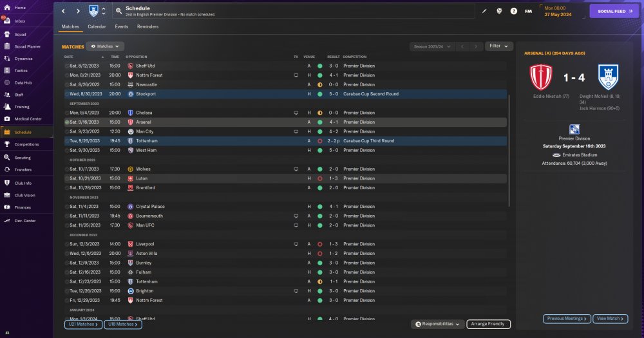This screenshot has height=338, width=644.
Task: Open U21 Matches
Action: coord(83,324)
